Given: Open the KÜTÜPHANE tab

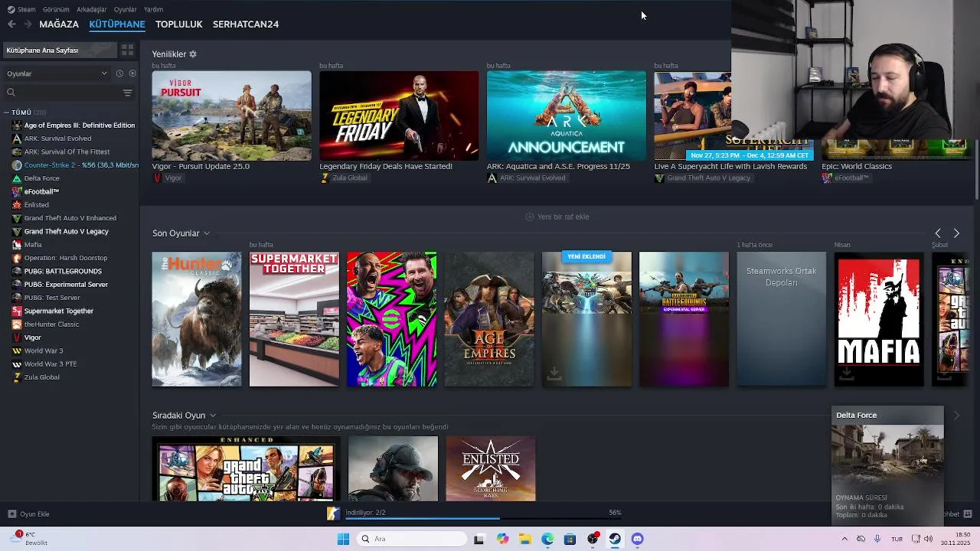Looking at the screenshot, I should click(117, 24).
